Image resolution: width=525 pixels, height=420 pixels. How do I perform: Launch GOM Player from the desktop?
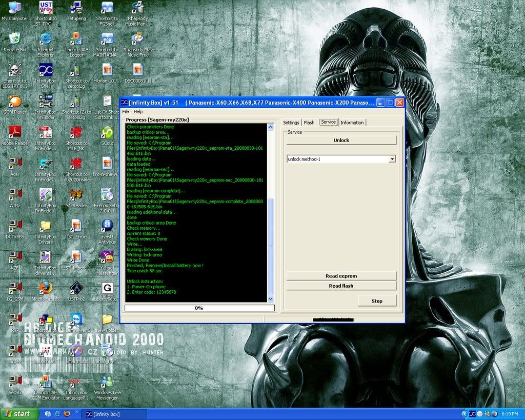click(x=15, y=101)
